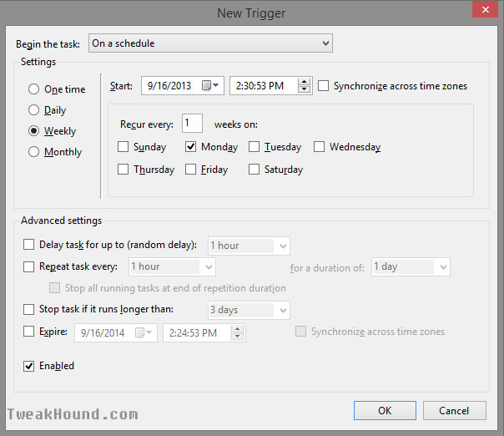Decrease Expire time with down spinner arrow

[237, 337]
